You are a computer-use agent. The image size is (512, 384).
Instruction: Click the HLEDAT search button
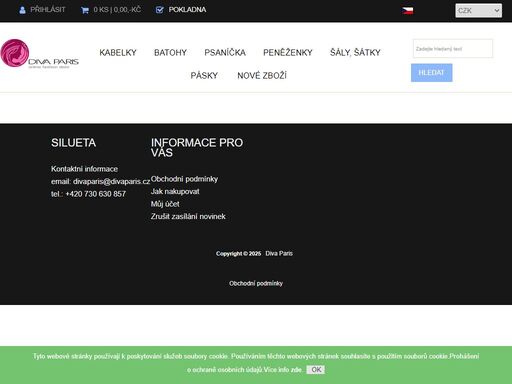tap(431, 73)
